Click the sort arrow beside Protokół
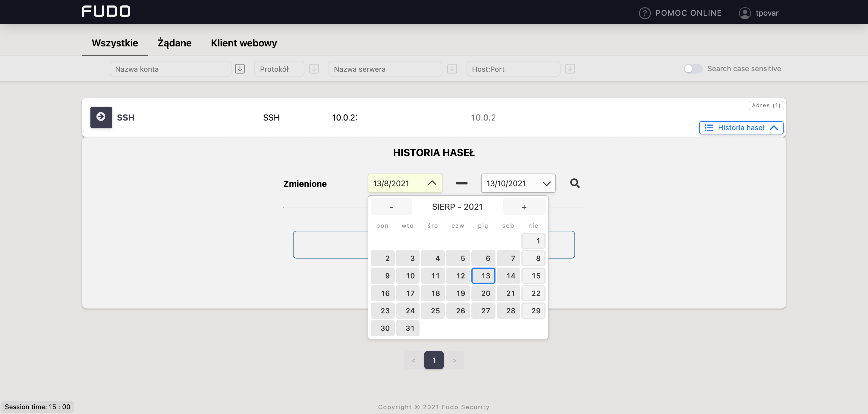Viewport: 868px width, 414px height. point(314,69)
